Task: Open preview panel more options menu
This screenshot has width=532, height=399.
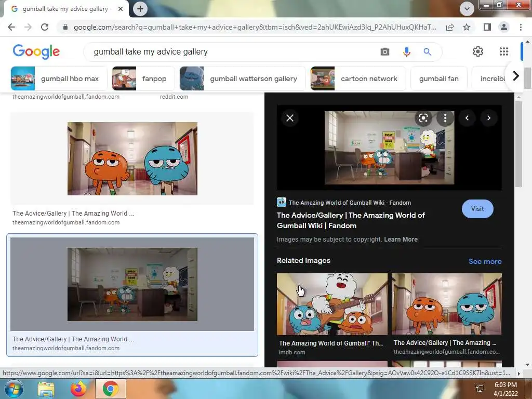Action: click(445, 118)
